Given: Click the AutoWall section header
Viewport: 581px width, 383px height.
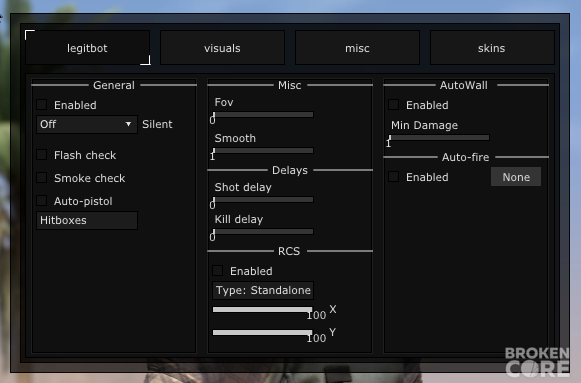Looking at the screenshot, I should click(x=464, y=85).
